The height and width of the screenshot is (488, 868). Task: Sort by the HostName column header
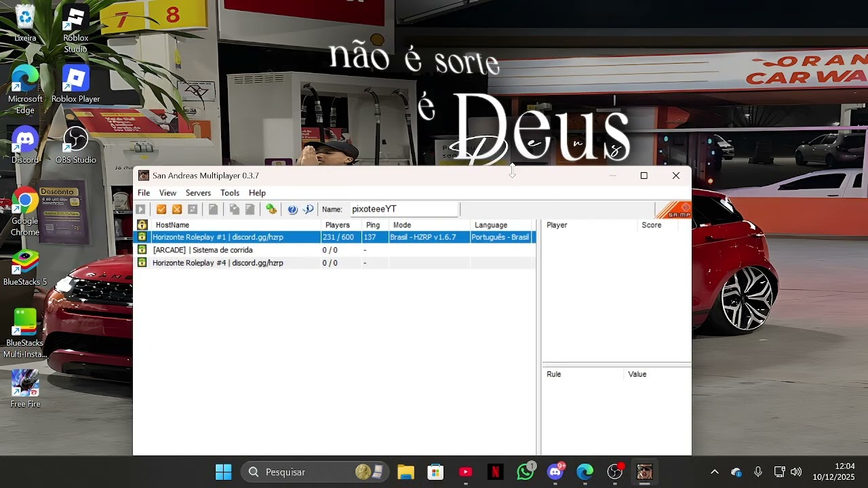coord(235,225)
